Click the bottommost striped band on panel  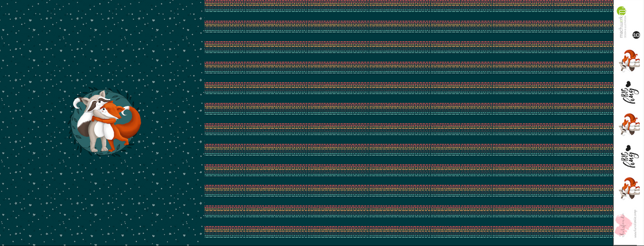coord(410,228)
